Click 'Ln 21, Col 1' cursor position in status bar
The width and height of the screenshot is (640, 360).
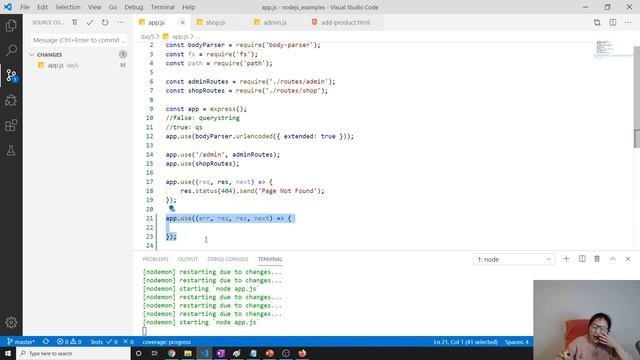pos(465,342)
